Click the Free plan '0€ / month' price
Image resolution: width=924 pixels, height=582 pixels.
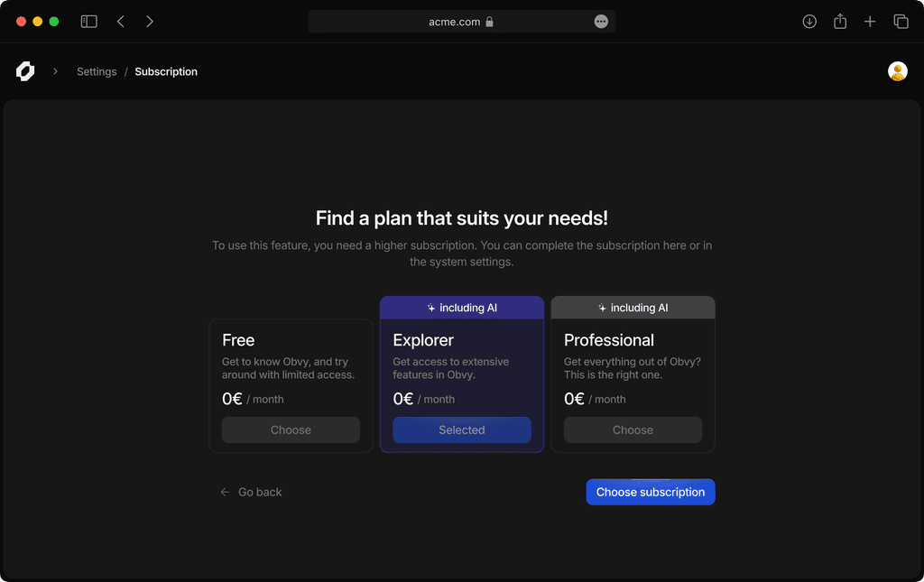click(x=253, y=399)
